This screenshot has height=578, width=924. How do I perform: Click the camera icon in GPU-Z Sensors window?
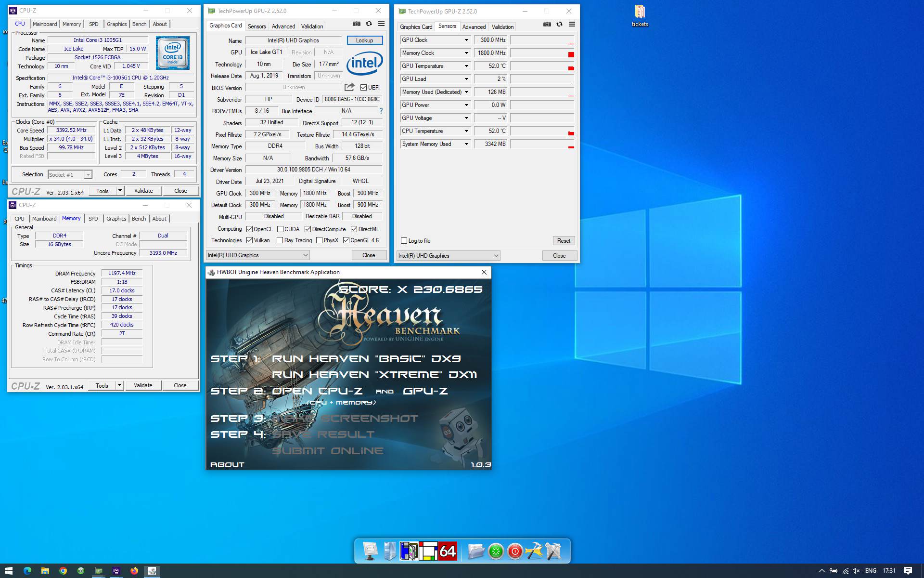547,24
